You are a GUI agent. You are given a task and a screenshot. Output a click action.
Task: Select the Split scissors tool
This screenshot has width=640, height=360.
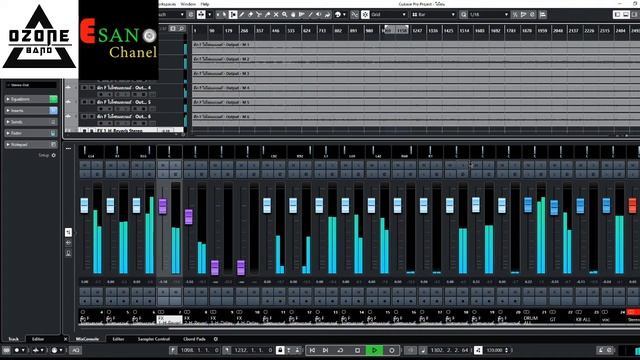tap(259, 14)
